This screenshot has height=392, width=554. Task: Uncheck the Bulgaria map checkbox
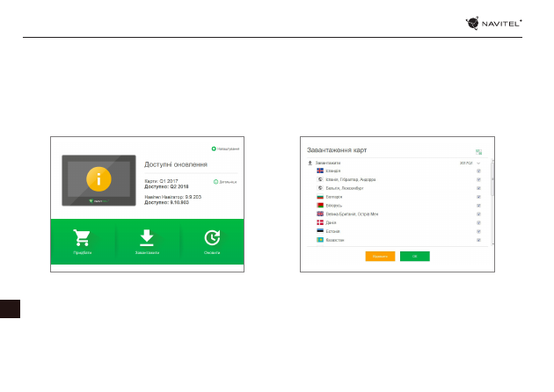[x=478, y=197]
